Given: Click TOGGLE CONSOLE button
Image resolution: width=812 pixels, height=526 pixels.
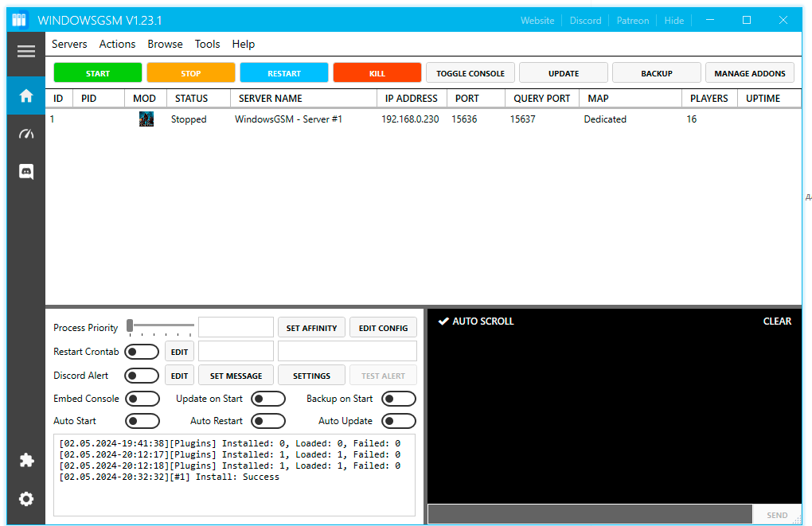Looking at the screenshot, I should click(x=470, y=73).
